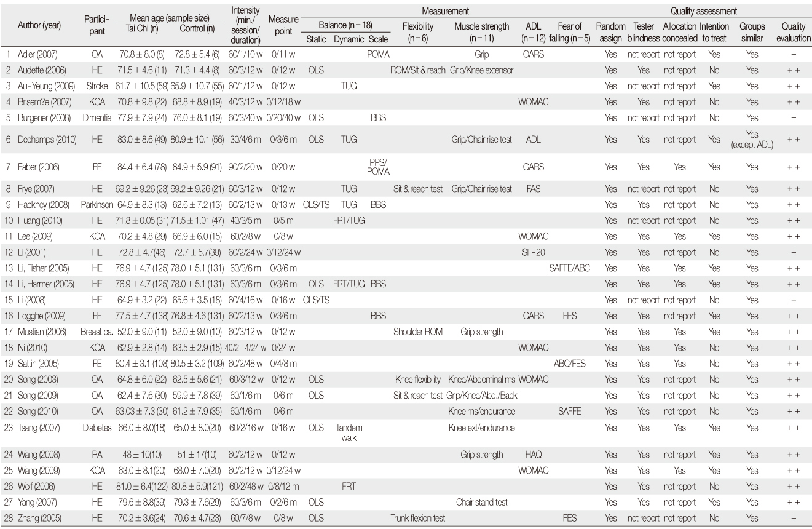Click ROM/Sit & reach cell
Image resolution: width=812 pixels, height=529 pixels.
[x=417, y=70]
